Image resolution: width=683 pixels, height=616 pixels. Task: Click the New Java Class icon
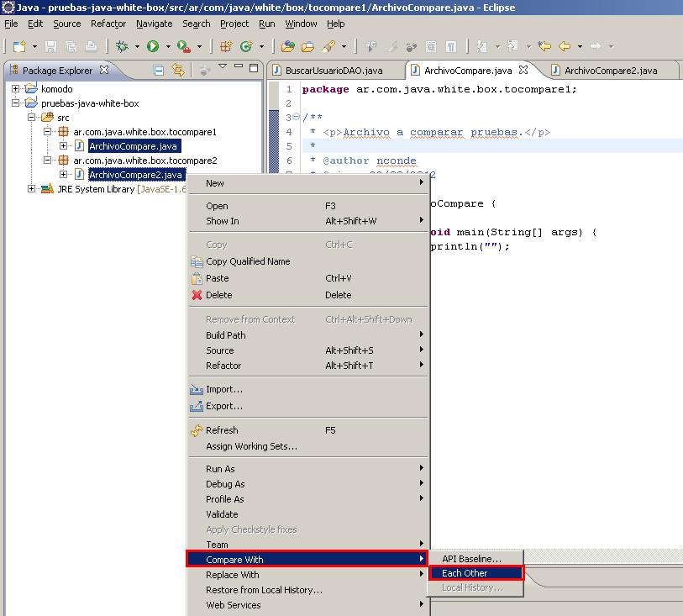tap(246, 46)
